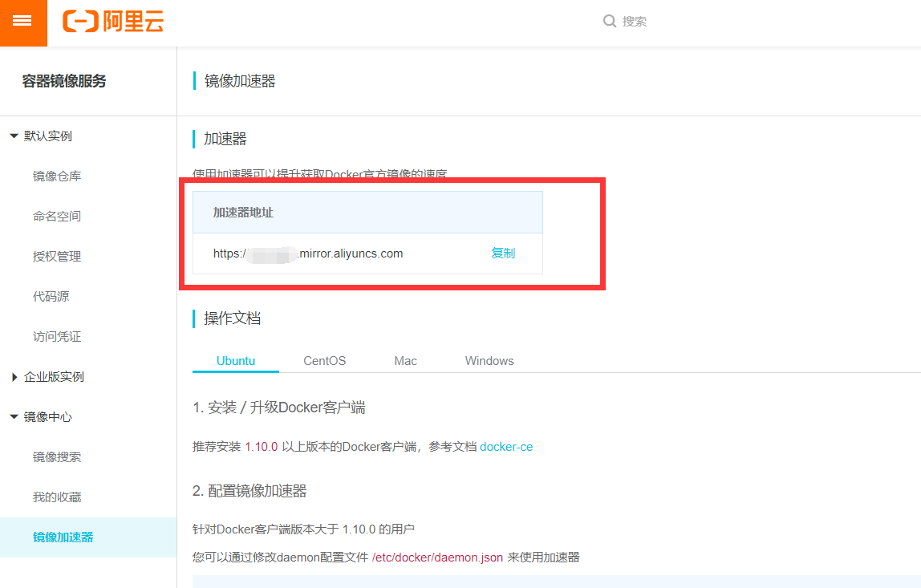Click the /etc/docker/daemon.json path text
The image size is (921, 588).
[437, 558]
